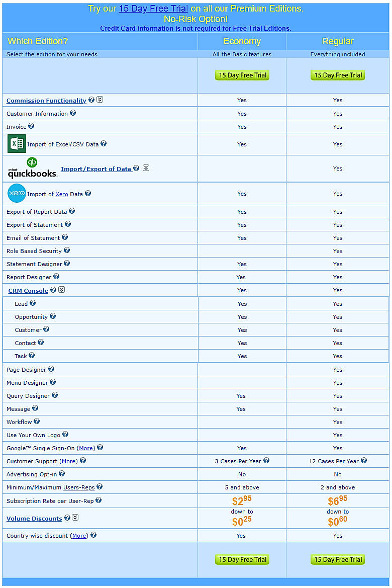Click help icon beside Invoice
This screenshot has height=588, width=392.
pyautogui.click(x=31, y=126)
